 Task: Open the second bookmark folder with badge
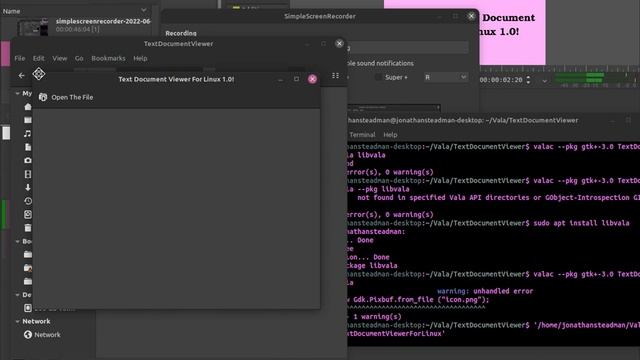pos(27,268)
